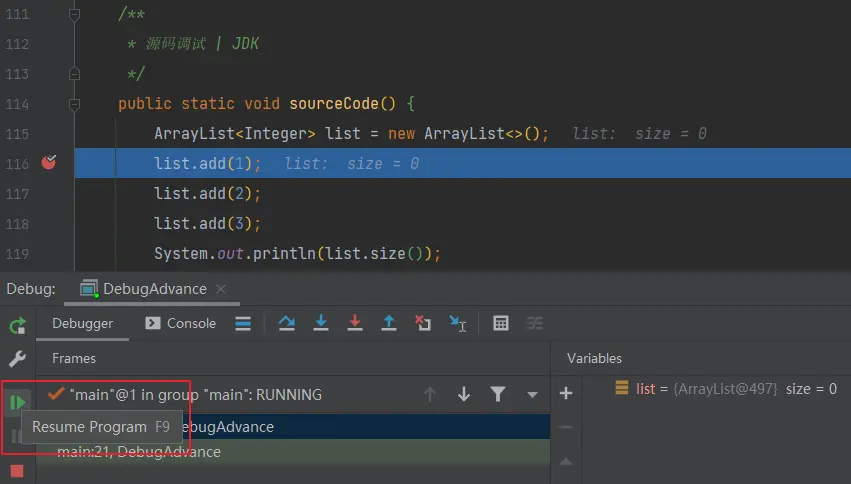This screenshot has width=851, height=484.
Task: Select the list = {ArrayList@497} variable
Action: (726, 389)
